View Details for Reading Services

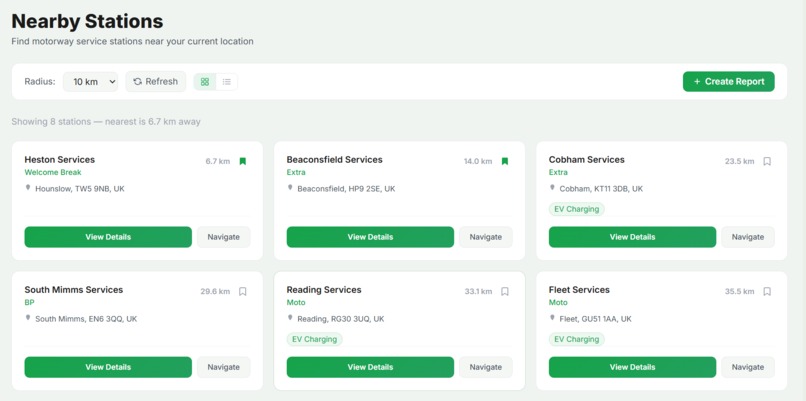(x=370, y=367)
